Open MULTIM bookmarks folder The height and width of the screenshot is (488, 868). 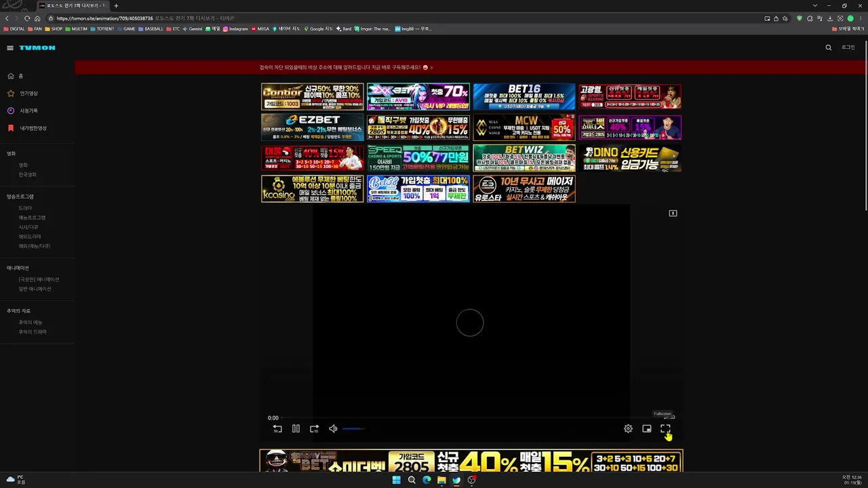click(77, 29)
